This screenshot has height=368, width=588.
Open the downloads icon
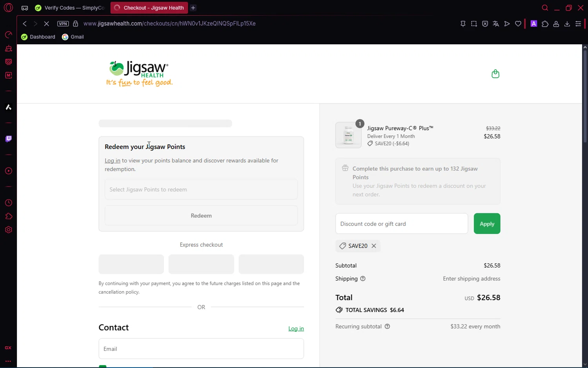click(567, 24)
